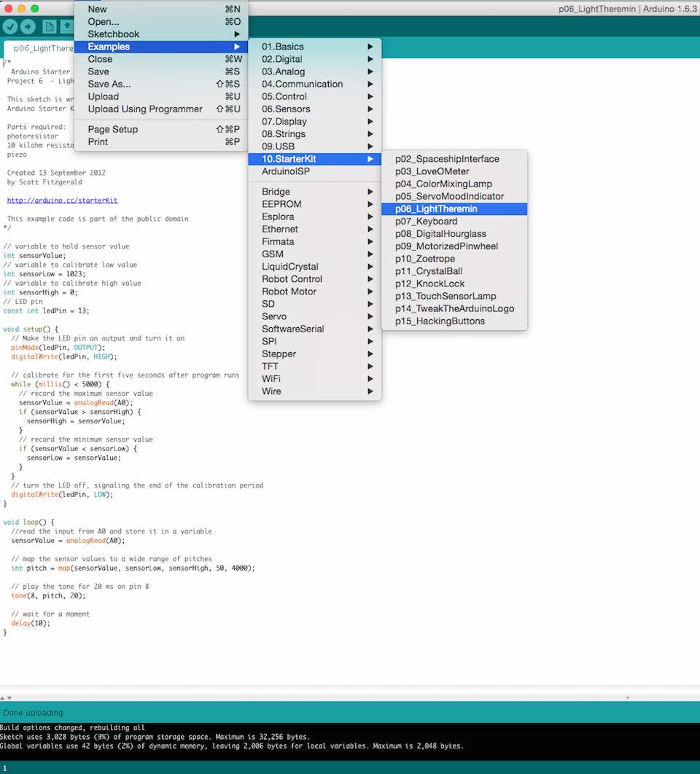Open the EEPROM library examples
Screen dimensions: 700x774
coord(315,204)
